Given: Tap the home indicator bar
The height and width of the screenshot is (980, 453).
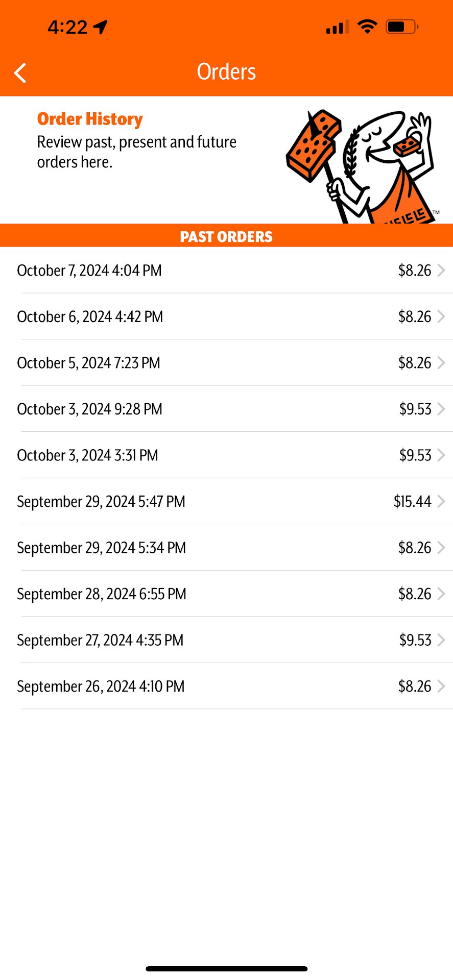Looking at the screenshot, I should tap(226, 968).
